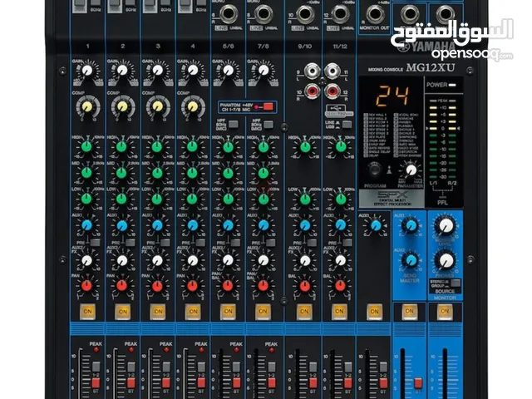
Task: Click the channel 3 ON button
Action: click(158, 312)
